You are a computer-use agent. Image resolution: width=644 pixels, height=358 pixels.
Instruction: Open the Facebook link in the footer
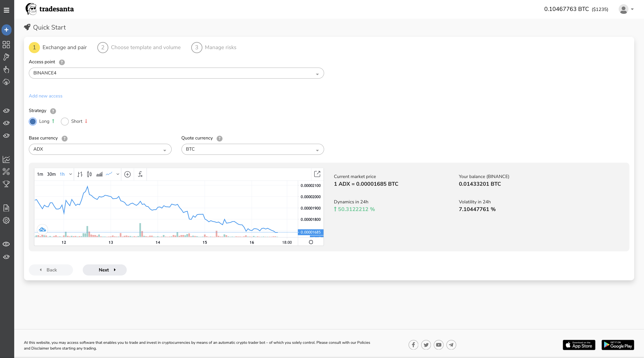coord(414,345)
